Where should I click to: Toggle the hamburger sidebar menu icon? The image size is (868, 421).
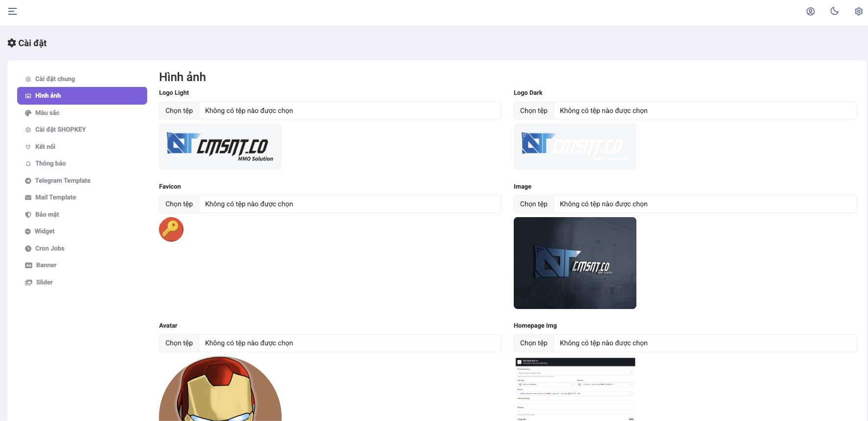pos(13,11)
